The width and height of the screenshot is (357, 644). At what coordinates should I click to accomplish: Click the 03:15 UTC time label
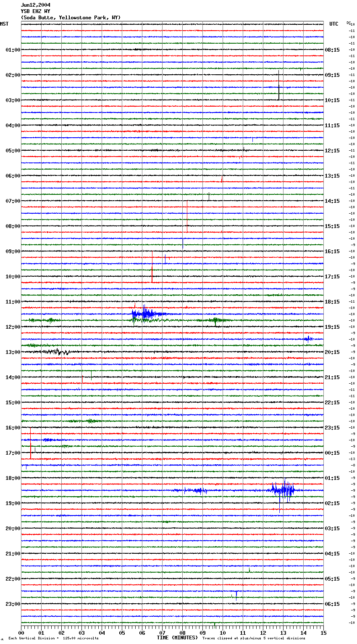332,529
